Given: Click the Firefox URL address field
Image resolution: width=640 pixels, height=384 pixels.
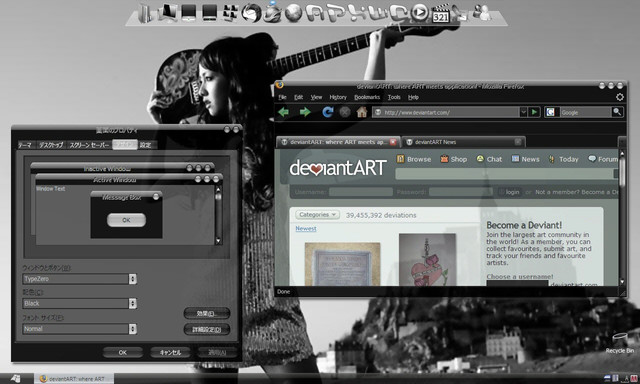Looking at the screenshot, I should [x=446, y=112].
